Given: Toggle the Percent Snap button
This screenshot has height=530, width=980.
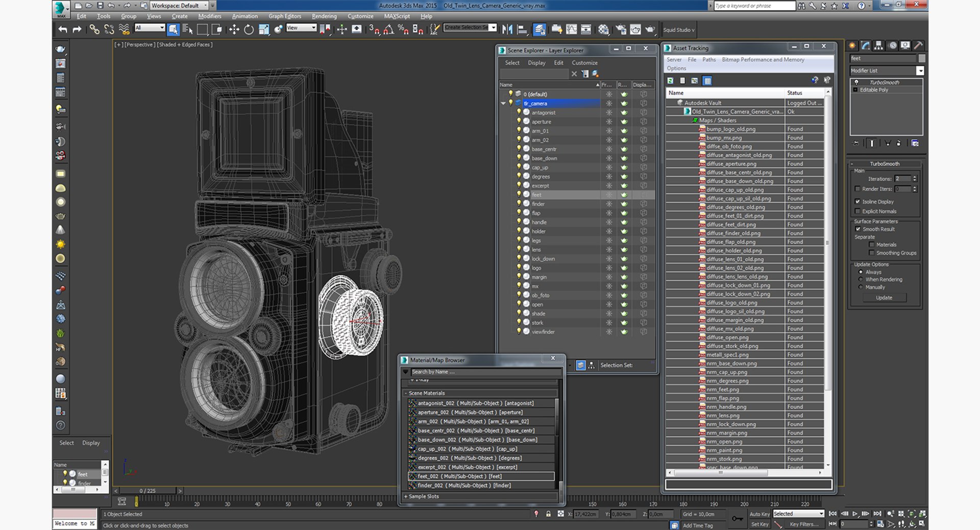Looking at the screenshot, I should pos(403,30).
